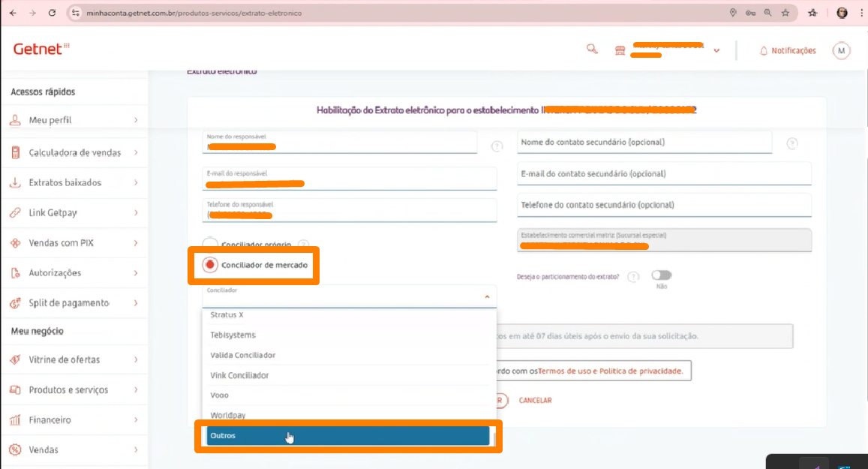Click help icon beside particionamento question

pos(633,277)
